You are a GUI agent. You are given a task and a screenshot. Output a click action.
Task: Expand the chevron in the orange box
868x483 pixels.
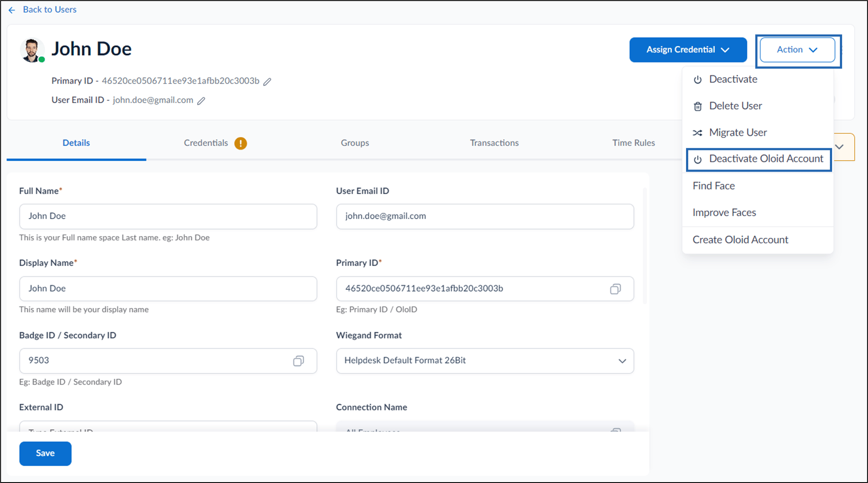point(839,147)
